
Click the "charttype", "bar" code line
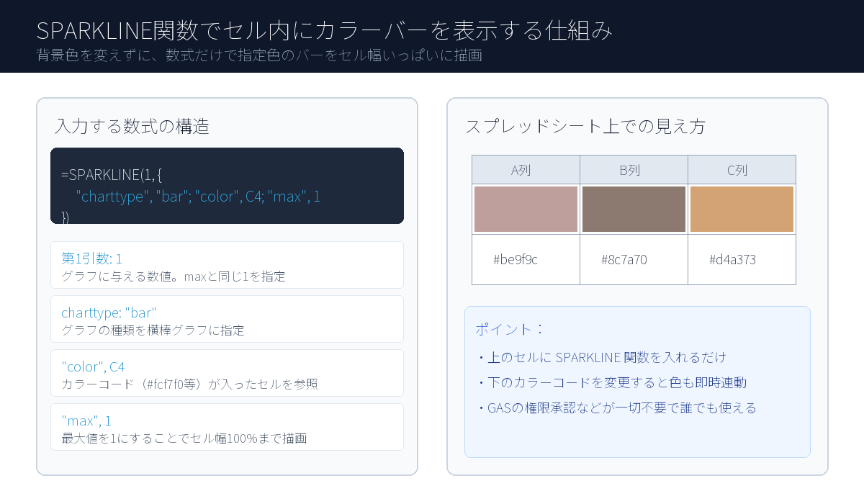[198, 197]
